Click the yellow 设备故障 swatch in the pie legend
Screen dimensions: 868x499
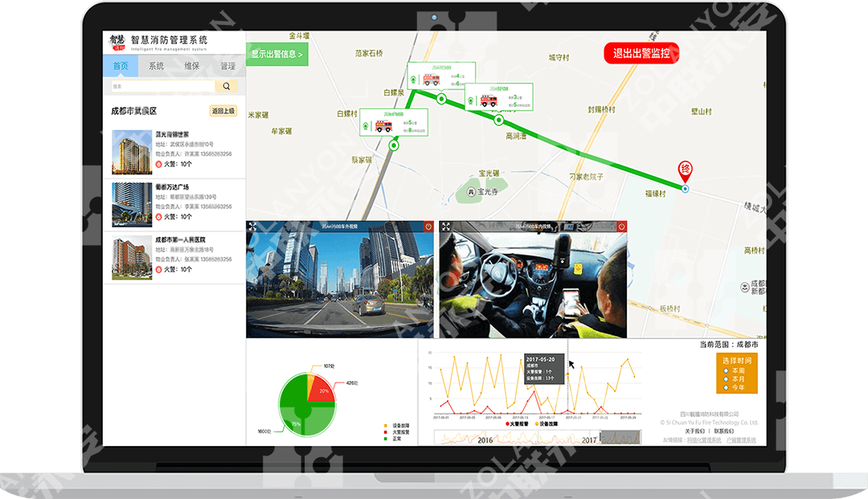pos(385,426)
